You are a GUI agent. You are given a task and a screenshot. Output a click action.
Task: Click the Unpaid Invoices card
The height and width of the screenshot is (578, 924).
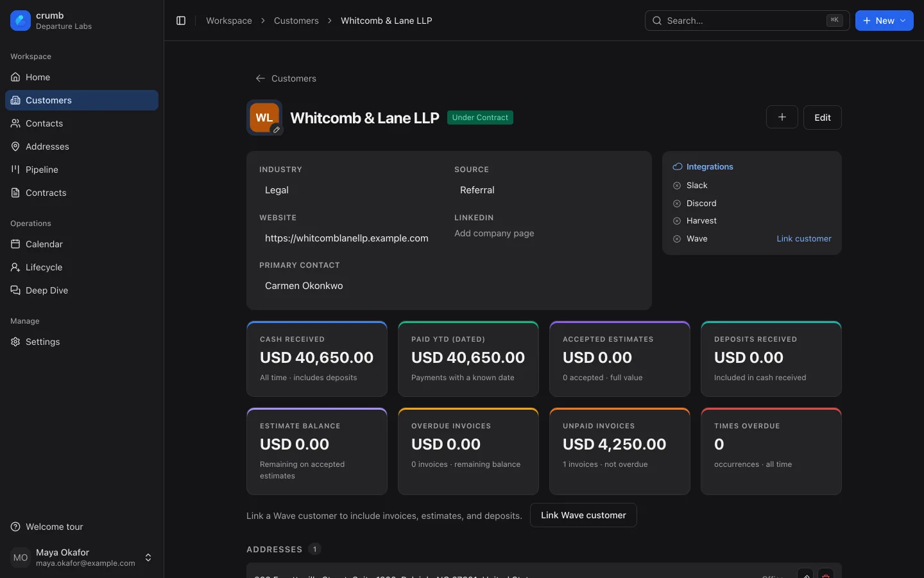pyautogui.click(x=620, y=451)
